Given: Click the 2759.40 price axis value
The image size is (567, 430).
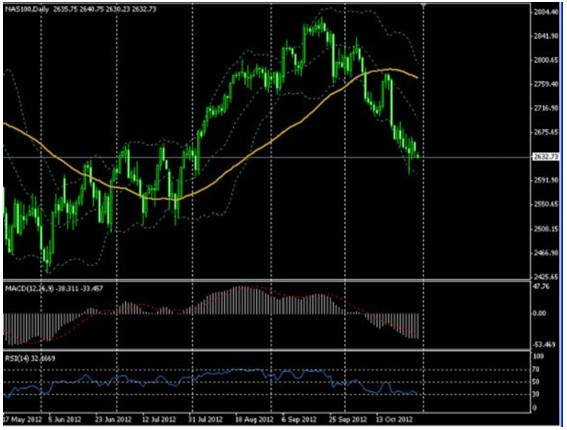Looking at the screenshot, I should [546, 84].
